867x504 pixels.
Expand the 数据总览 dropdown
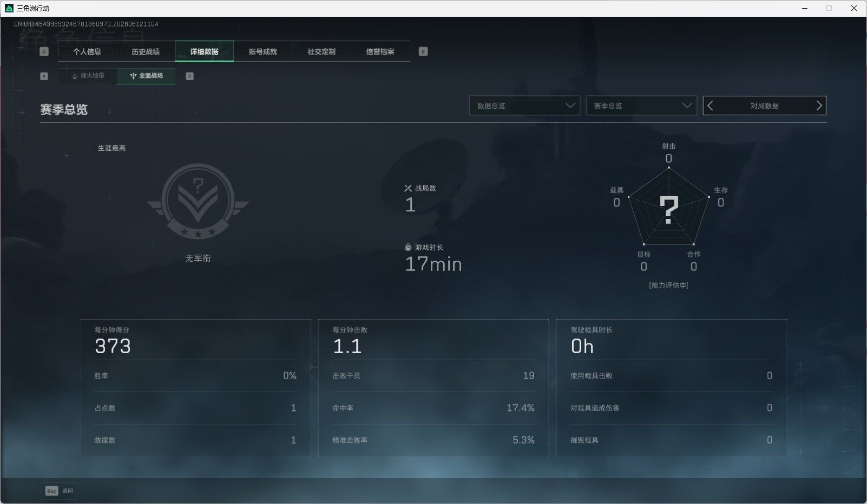pyautogui.click(x=524, y=105)
